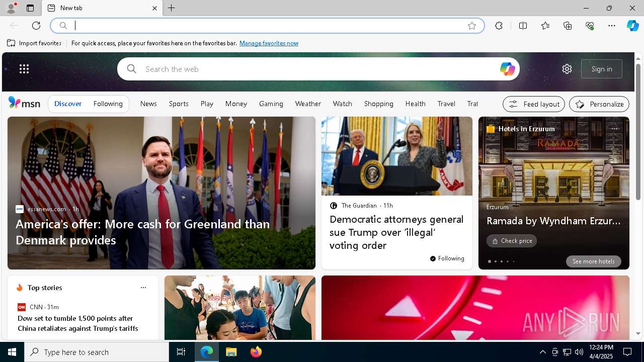Click the Search the web box
The width and height of the screenshot is (644, 362).
tap(318, 69)
